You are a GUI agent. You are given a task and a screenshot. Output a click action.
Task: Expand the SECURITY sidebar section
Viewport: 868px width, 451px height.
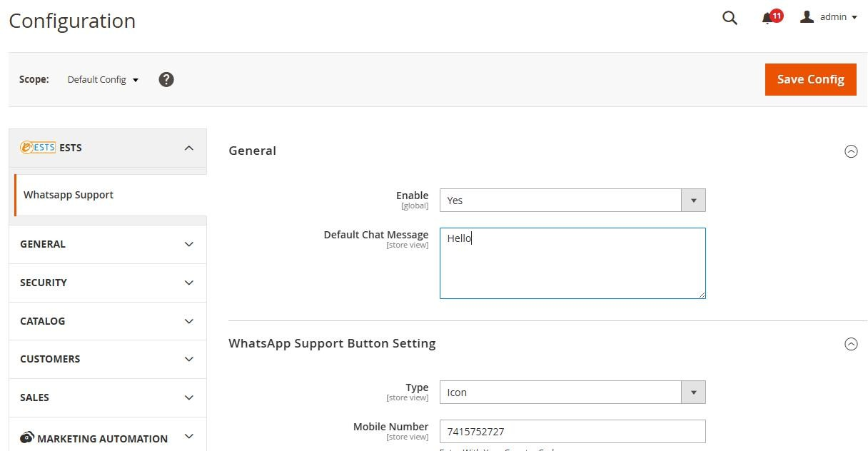[x=108, y=283]
